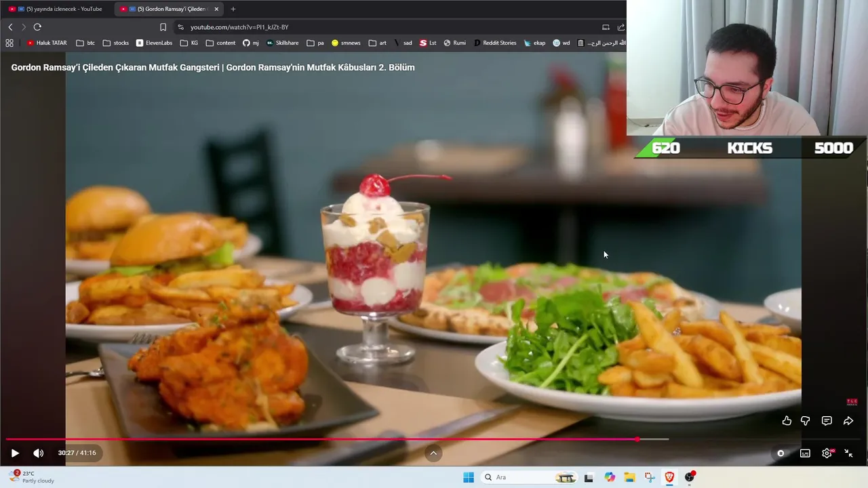Viewport: 868px width, 488px height.
Task: Click the taskbar search box 'Ara'
Action: (529, 477)
